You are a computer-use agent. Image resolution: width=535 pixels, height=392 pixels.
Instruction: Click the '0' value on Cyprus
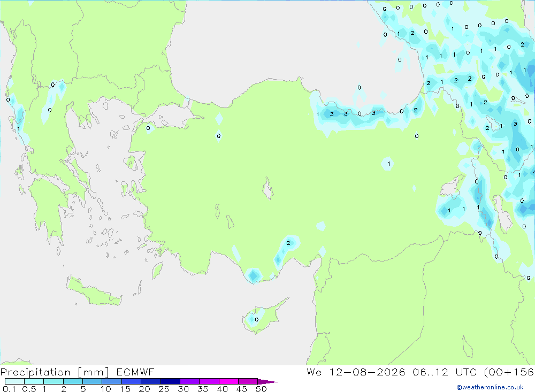click(x=257, y=320)
